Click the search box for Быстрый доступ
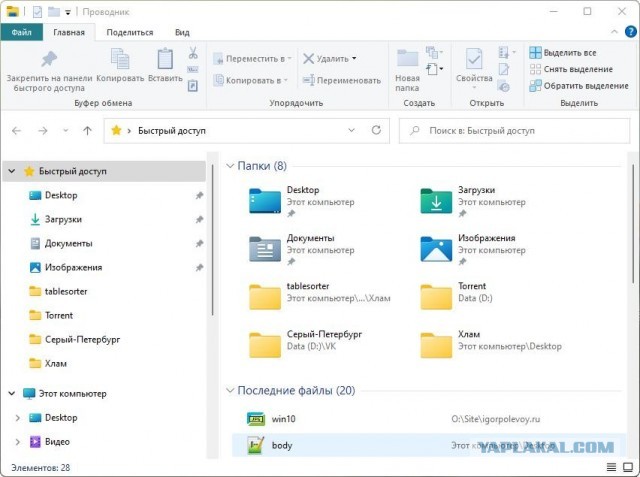The height and width of the screenshot is (477, 640). (x=514, y=131)
